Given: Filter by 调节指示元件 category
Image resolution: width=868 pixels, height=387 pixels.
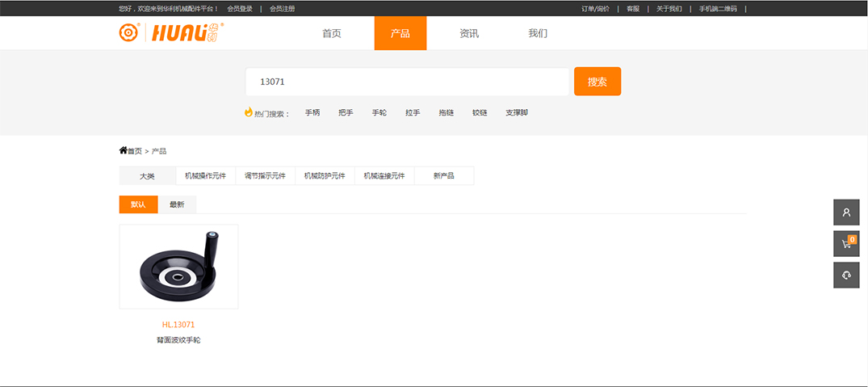Looking at the screenshot, I should click(265, 175).
